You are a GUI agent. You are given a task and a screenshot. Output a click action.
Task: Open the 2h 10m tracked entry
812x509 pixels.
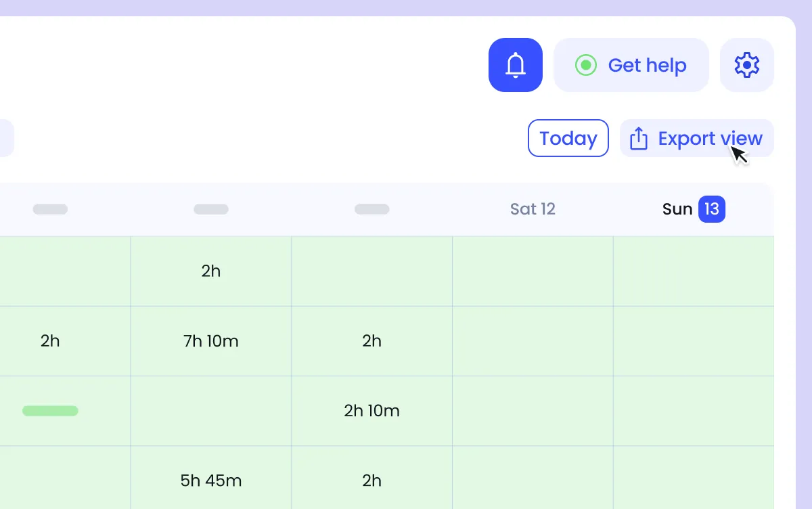tap(371, 411)
